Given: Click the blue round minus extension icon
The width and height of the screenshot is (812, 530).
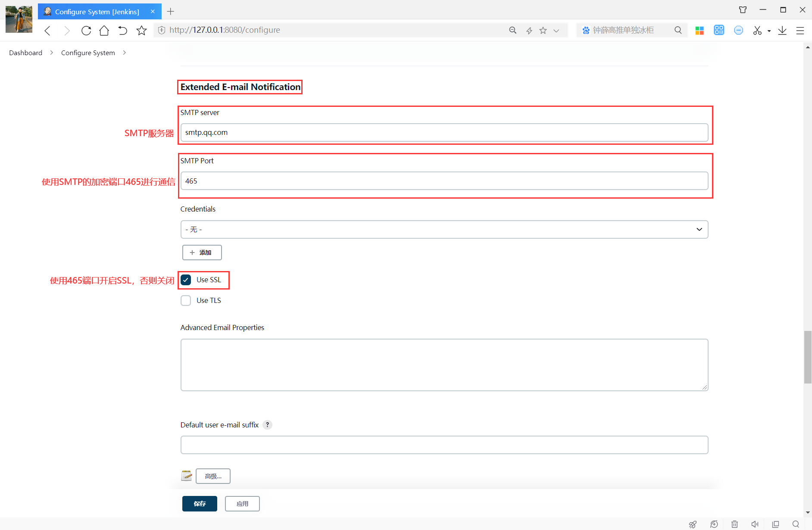Looking at the screenshot, I should (x=738, y=30).
